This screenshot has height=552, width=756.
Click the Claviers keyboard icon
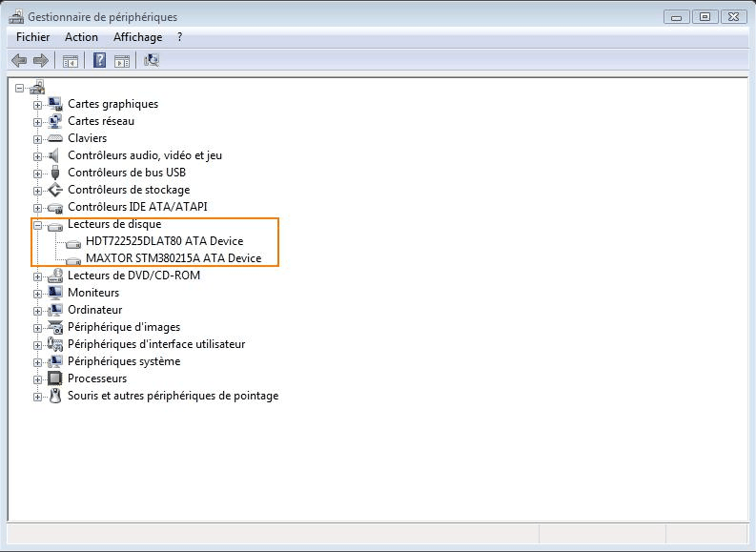pyautogui.click(x=55, y=138)
